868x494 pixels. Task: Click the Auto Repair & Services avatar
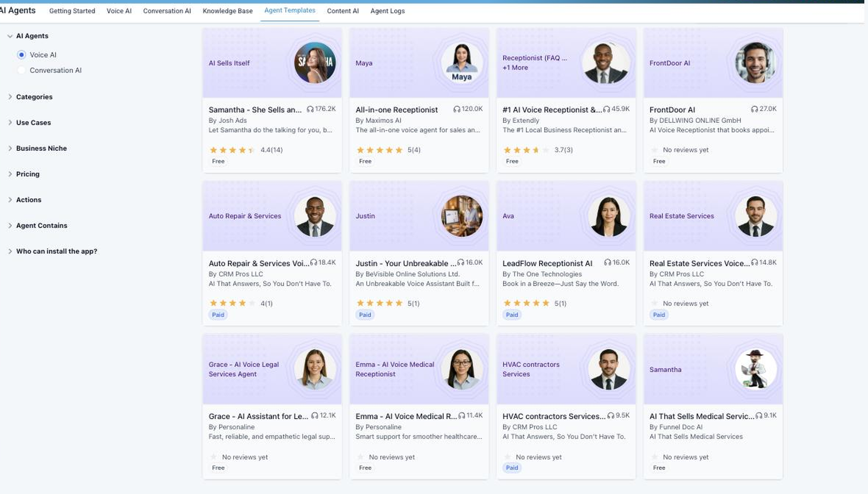pos(315,216)
